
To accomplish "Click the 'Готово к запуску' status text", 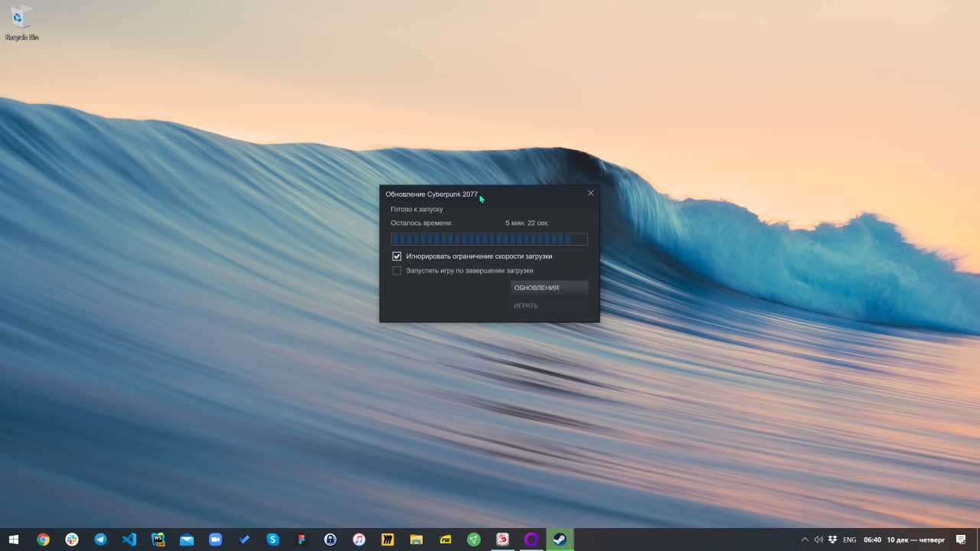I will [x=416, y=209].
